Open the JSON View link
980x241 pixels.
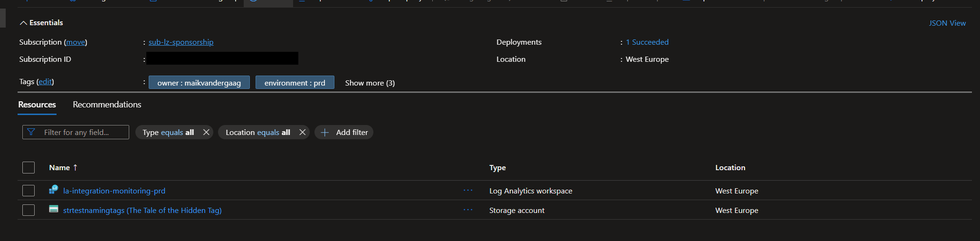947,23
